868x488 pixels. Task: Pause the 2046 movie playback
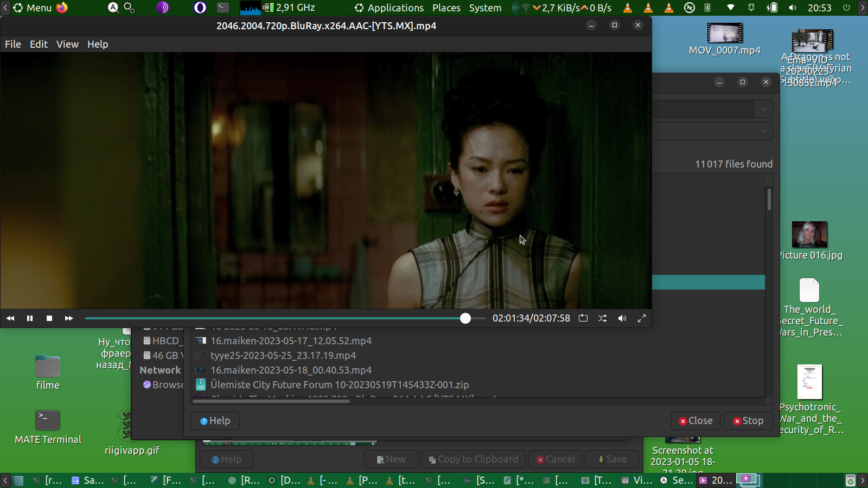(30, 318)
